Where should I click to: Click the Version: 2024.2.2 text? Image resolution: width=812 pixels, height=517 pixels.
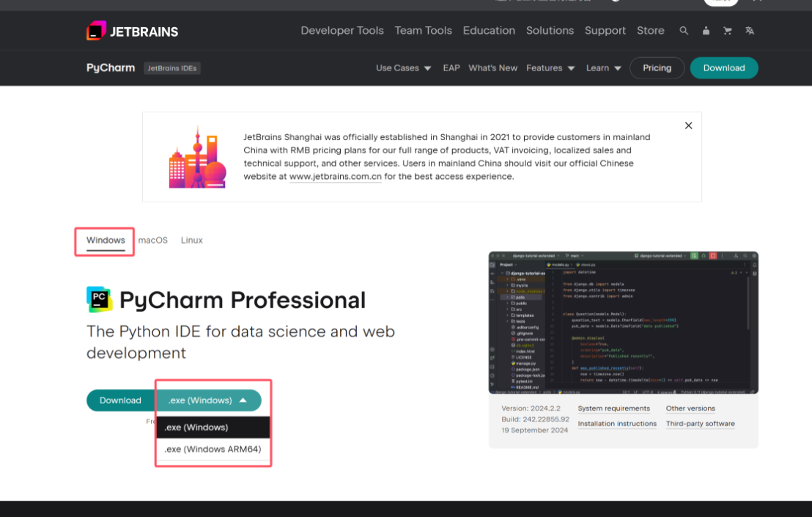tap(531, 408)
